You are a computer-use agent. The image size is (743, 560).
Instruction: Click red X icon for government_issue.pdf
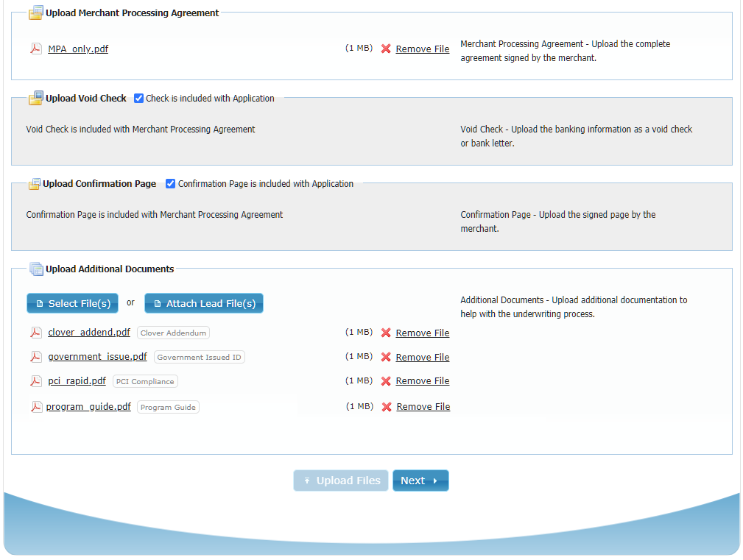(386, 357)
